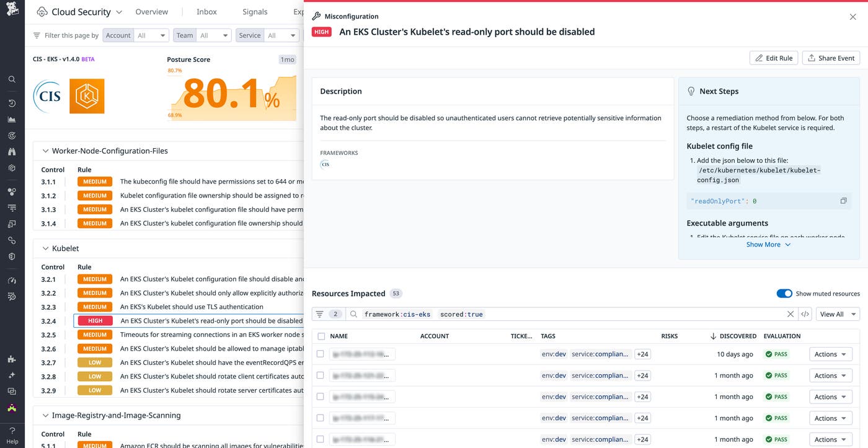Open search from the left sidebar magnifier icon
The width and height of the screenshot is (868, 448).
(x=11, y=79)
